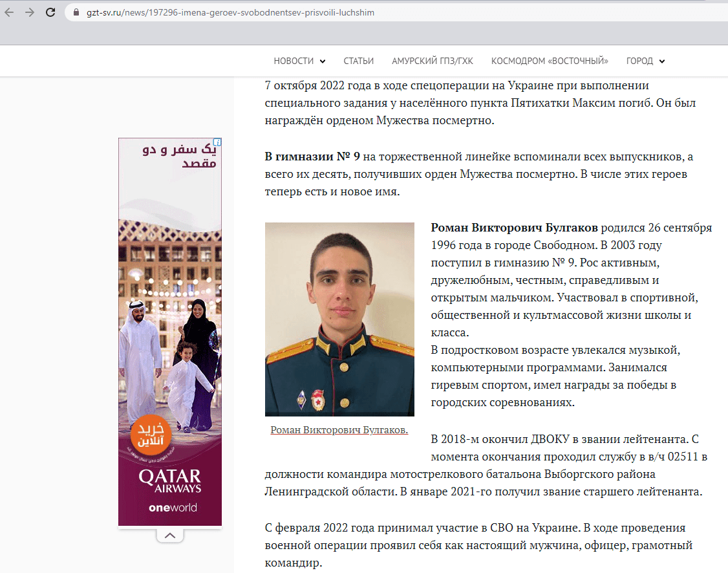This screenshot has height=573, width=728.
Task: Open КОСМОДРОМ «ВОСТОЧНЫЙ» menu item
Action: coord(550,61)
